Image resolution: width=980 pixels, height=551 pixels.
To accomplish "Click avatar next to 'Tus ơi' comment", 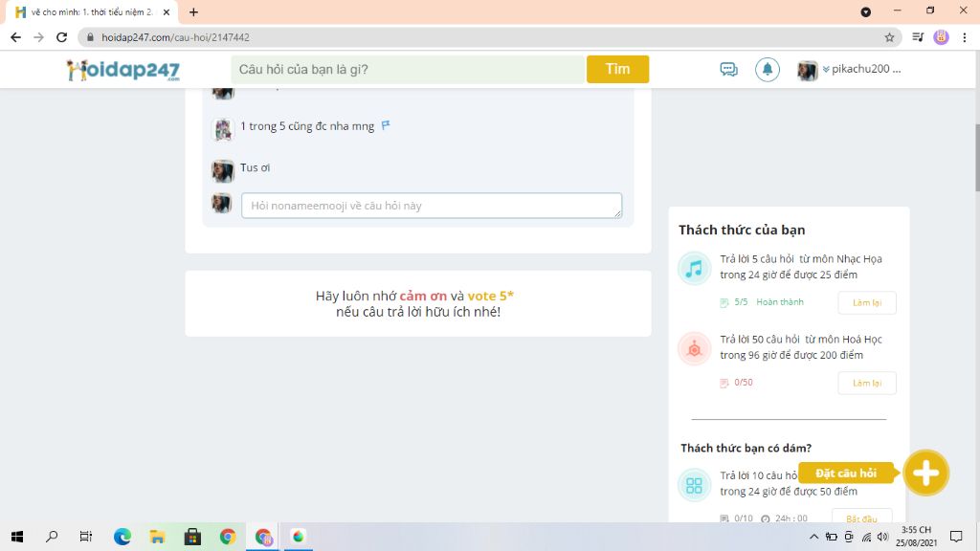I will point(222,170).
